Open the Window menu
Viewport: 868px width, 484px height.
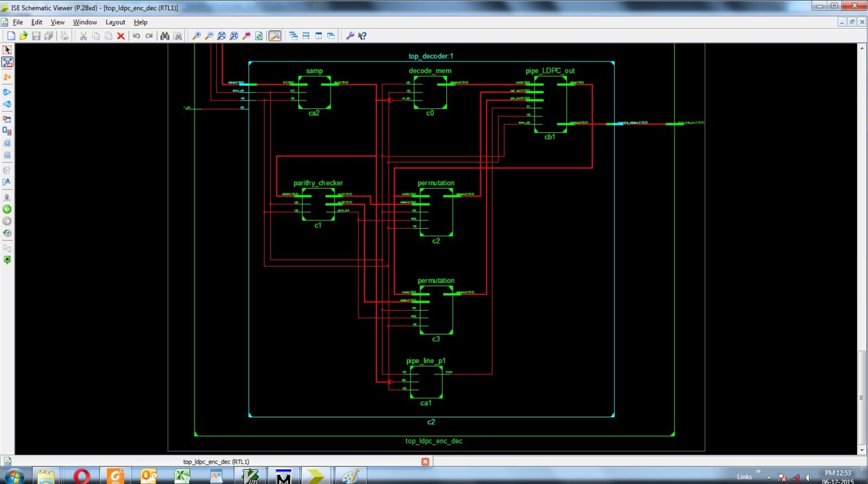click(85, 22)
